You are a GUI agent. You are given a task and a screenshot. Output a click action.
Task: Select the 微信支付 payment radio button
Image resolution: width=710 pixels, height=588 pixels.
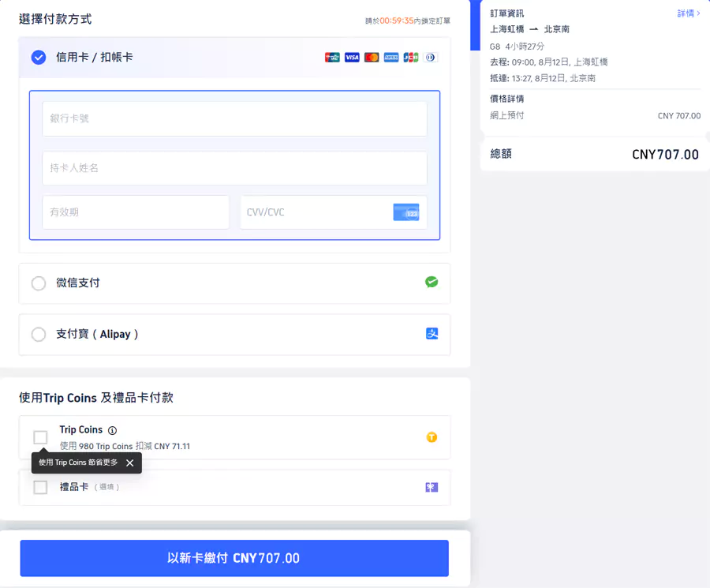pos(39,282)
